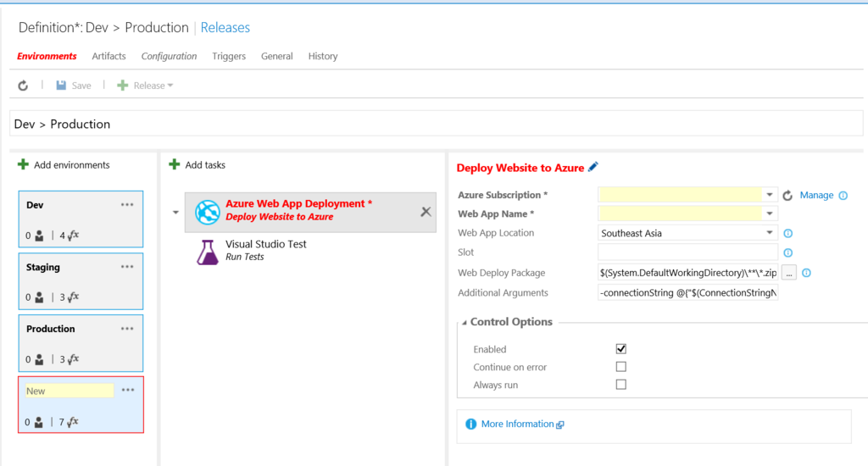Click the Manage link
The image size is (868, 466).
click(816, 195)
